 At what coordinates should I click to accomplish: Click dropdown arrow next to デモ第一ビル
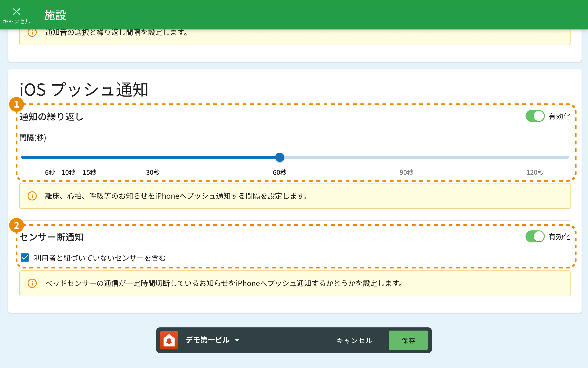tap(237, 340)
